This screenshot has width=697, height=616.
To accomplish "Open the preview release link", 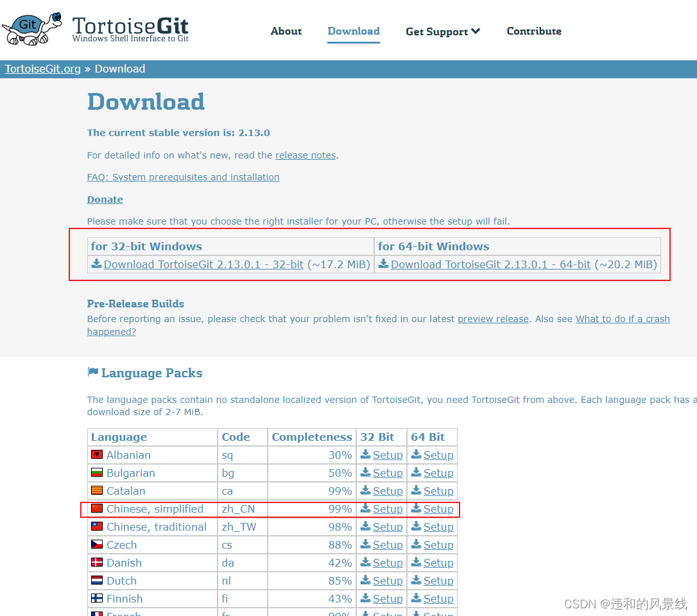I will pos(493,319).
